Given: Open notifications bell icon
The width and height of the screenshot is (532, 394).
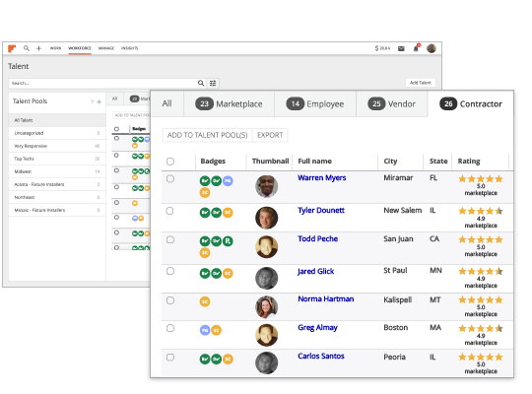Looking at the screenshot, I should 416,48.
